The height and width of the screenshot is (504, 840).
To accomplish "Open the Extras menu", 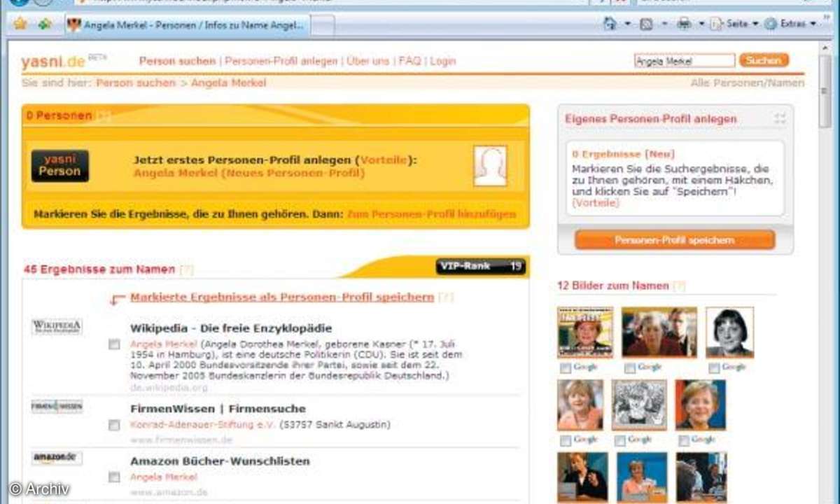I will 790,24.
